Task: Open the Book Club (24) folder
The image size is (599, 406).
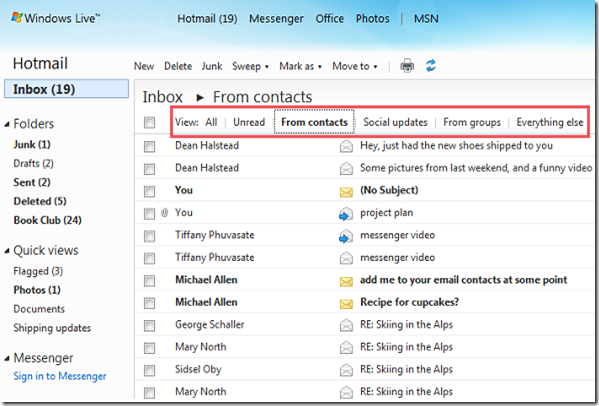Action: coord(47,220)
